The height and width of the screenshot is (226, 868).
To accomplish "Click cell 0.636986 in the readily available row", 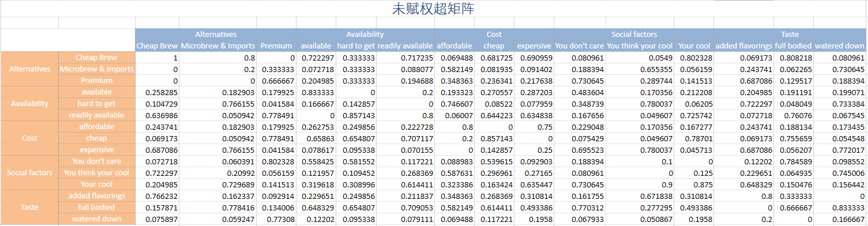I will tap(157, 115).
